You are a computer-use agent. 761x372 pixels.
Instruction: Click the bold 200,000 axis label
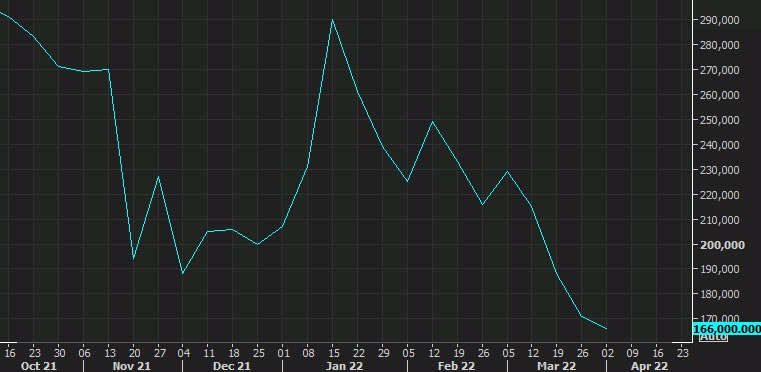click(x=722, y=244)
